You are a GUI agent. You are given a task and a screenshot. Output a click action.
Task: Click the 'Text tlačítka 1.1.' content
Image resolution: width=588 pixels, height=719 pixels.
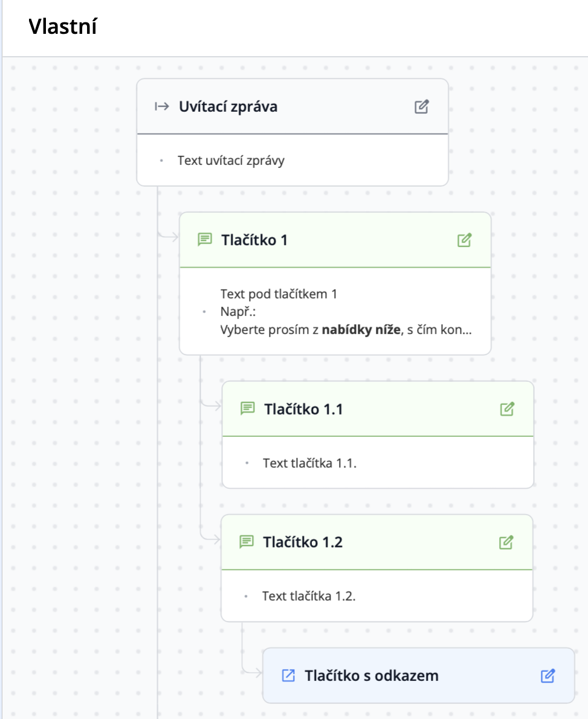coord(309,463)
